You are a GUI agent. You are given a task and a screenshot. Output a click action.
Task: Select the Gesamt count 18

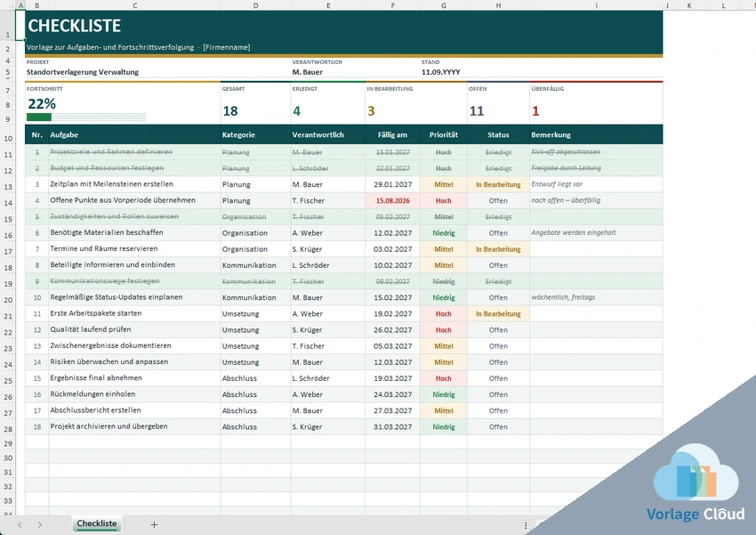coord(230,111)
